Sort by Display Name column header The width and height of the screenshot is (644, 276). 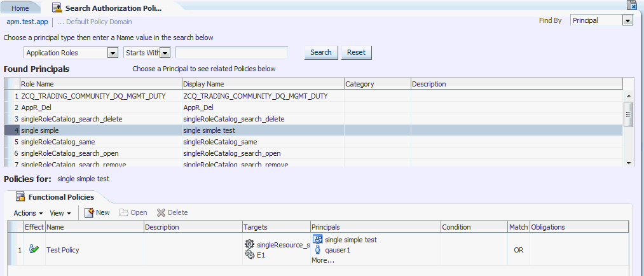click(x=263, y=84)
